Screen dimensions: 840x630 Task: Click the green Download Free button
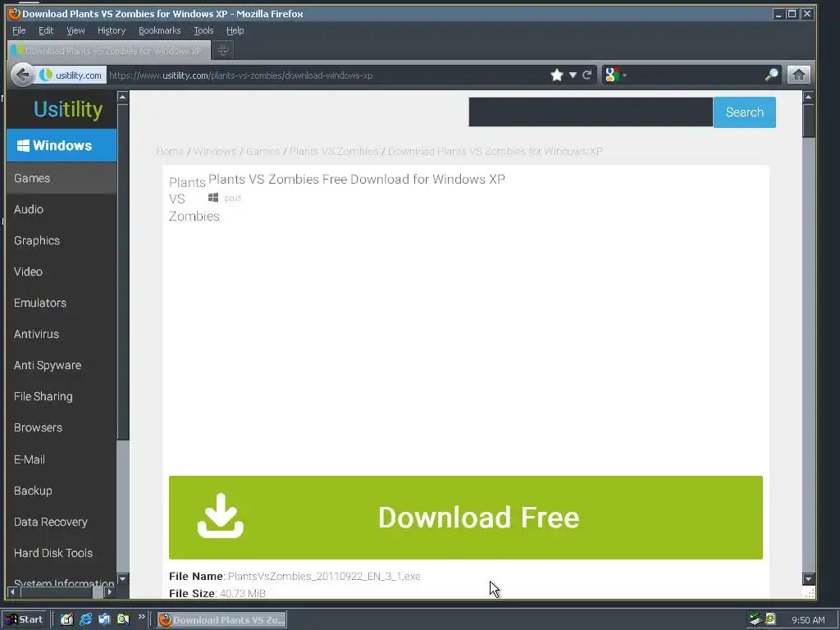pyautogui.click(x=466, y=518)
